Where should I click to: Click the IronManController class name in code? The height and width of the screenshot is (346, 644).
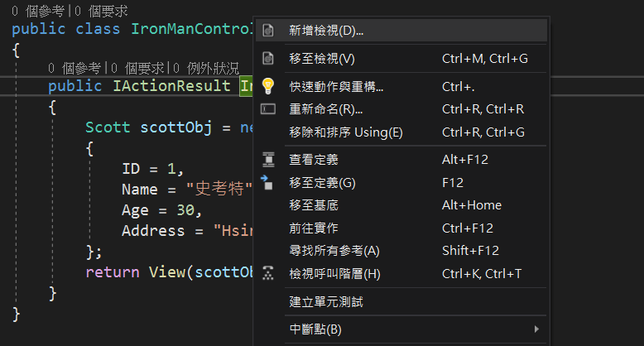point(192,29)
